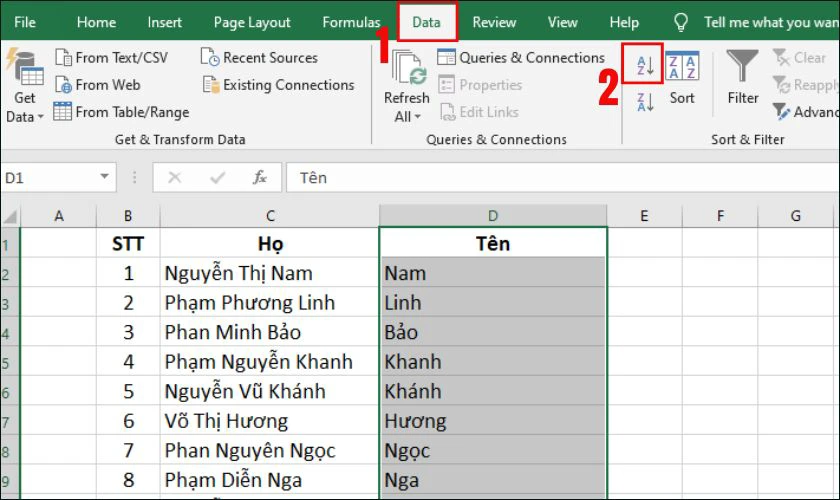Cancel formula entry with X button
Screen dimensions: 840x500
click(x=175, y=177)
